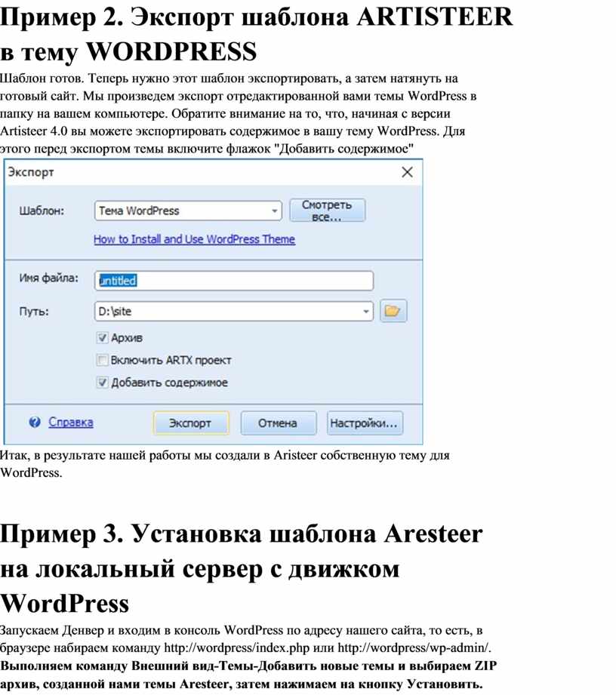Enable the Включить ARTX проект checkbox

(x=102, y=360)
